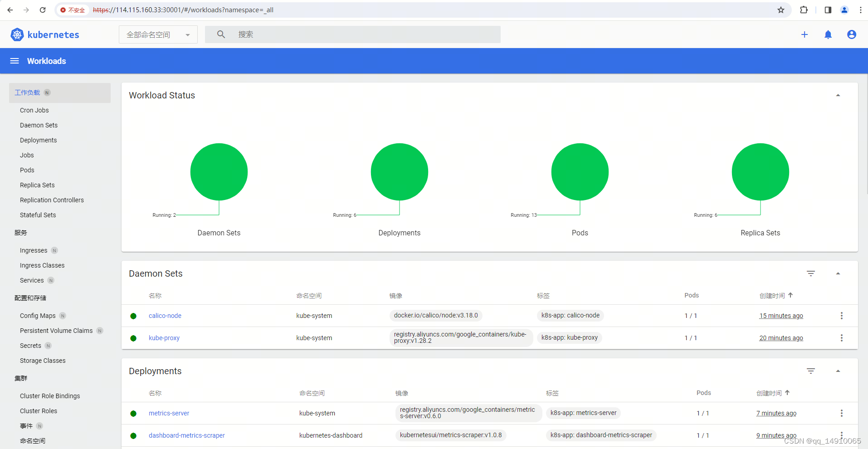Open Services in sidebar
The height and width of the screenshot is (449, 868).
(x=32, y=280)
